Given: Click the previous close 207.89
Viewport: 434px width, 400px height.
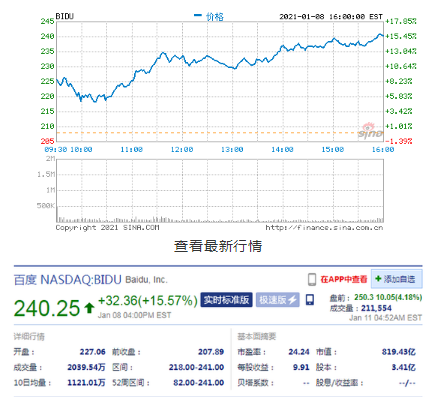Looking at the screenshot, I should tap(211, 352).
